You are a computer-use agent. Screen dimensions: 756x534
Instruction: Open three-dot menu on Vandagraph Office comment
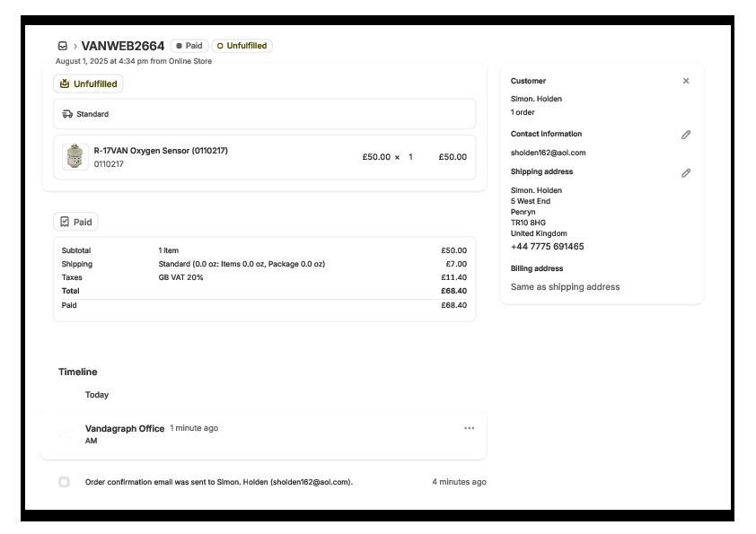click(469, 428)
